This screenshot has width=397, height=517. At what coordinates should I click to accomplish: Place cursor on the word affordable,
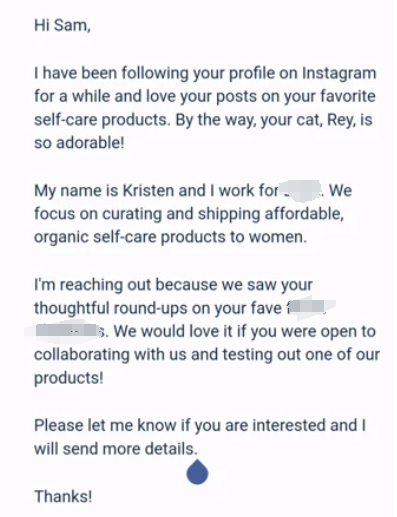[304, 214]
